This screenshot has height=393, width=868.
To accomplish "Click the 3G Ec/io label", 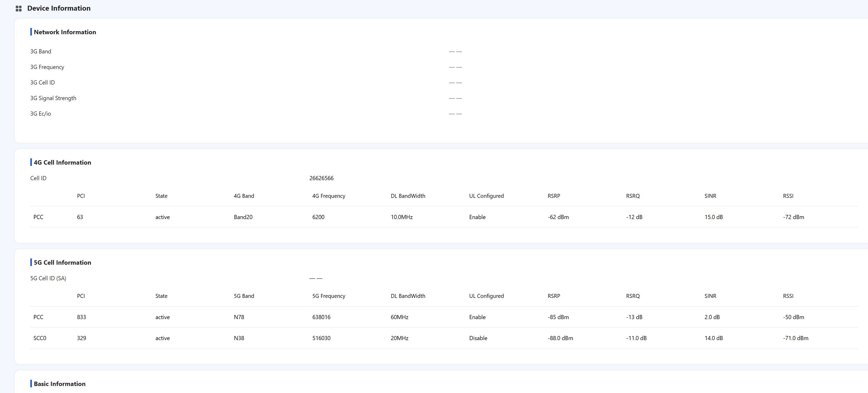I will pos(40,114).
